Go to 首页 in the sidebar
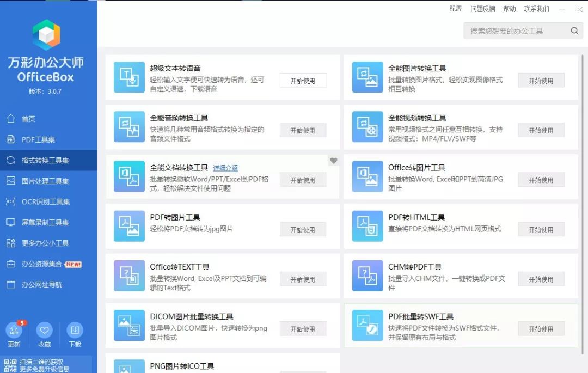Screen dimensions: 588x373 pos(48,119)
